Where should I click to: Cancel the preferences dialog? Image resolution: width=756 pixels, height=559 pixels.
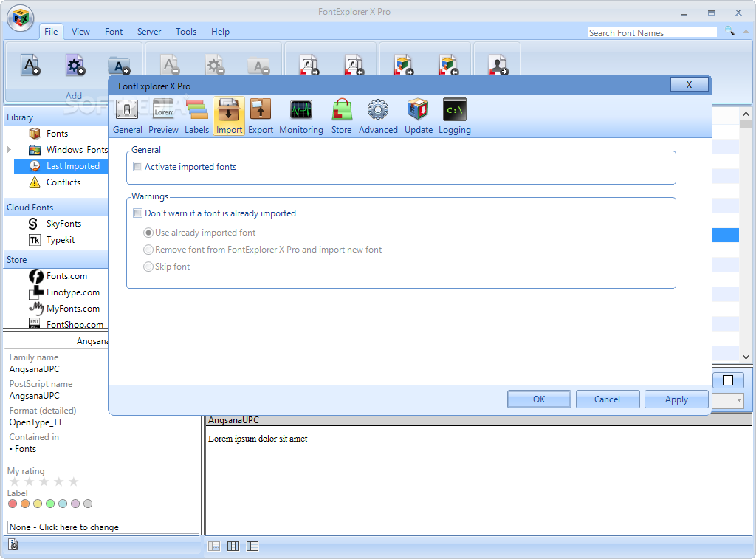point(608,399)
